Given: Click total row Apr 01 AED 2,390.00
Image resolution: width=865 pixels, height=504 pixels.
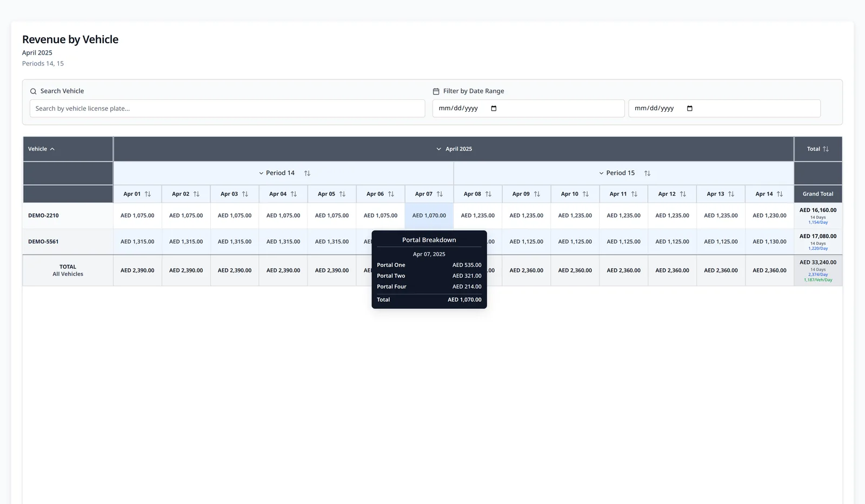Looking at the screenshot, I should pyautogui.click(x=137, y=270).
